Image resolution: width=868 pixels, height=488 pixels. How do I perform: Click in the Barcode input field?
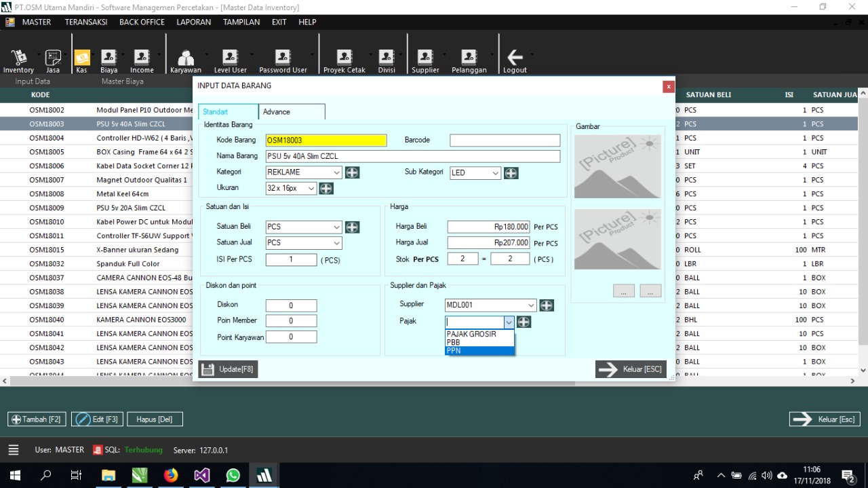click(505, 140)
